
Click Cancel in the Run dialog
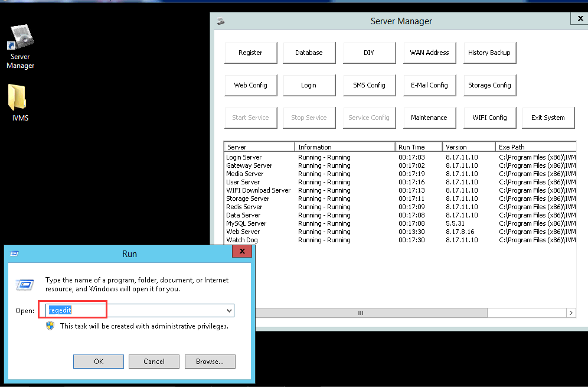(153, 362)
